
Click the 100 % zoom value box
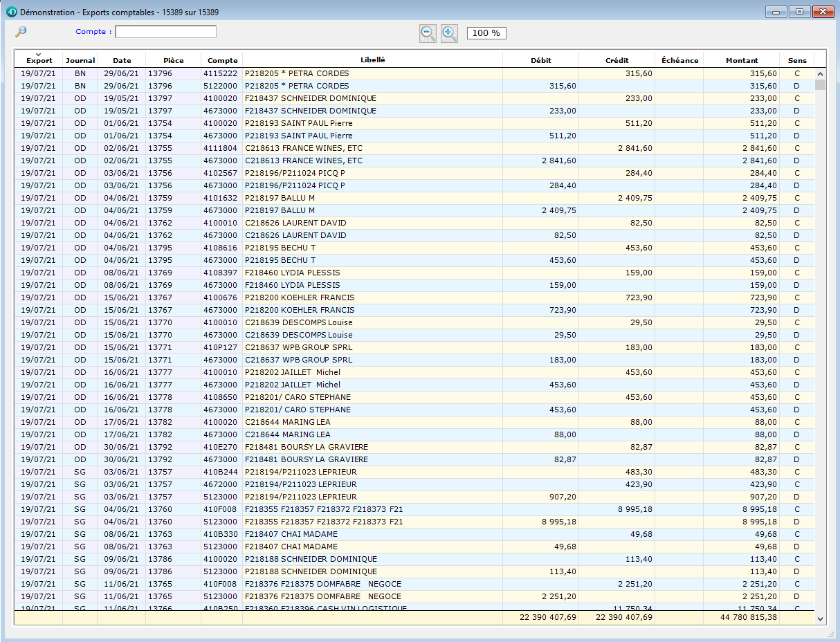pyautogui.click(x=486, y=33)
